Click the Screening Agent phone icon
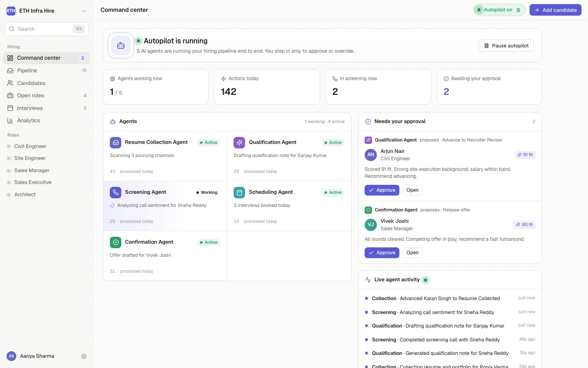 [116, 193]
